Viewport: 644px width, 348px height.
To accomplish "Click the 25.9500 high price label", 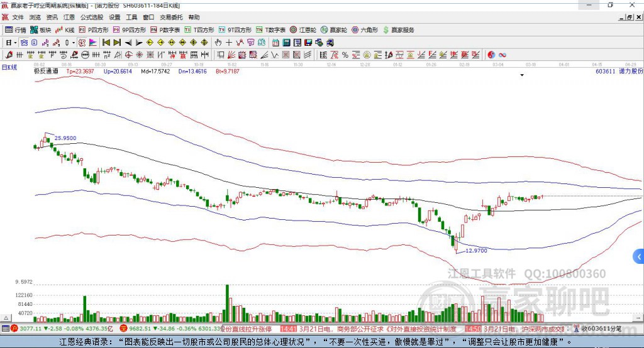I will [65, 138].
